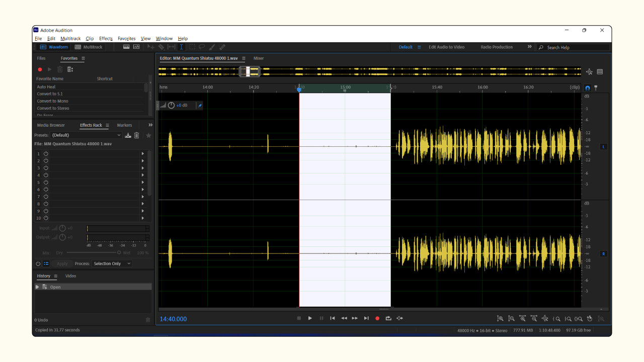Open Process dropdown set to Selection Only
Image resolution: width=644 pixels, height=362 pixels.
click(112, 263)
